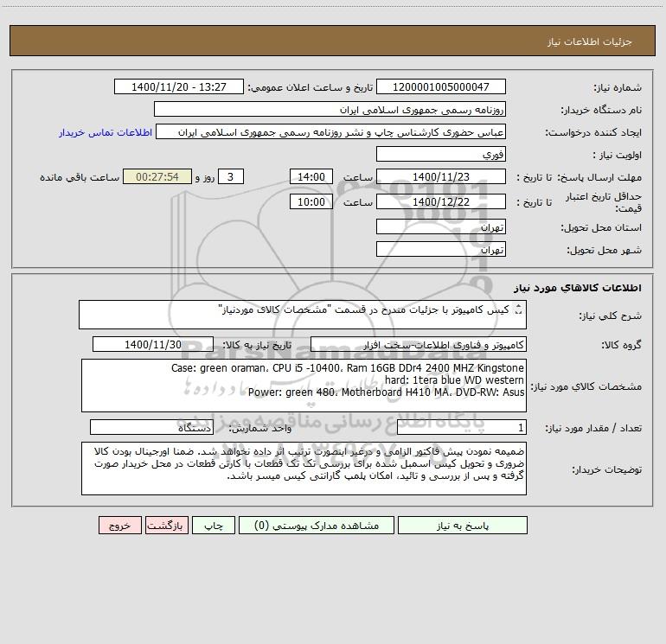Image resolution: width=666 pixels, height=644 pixels.
Task: Click the validity hour 10:00 field
Action: coord(311,201)
